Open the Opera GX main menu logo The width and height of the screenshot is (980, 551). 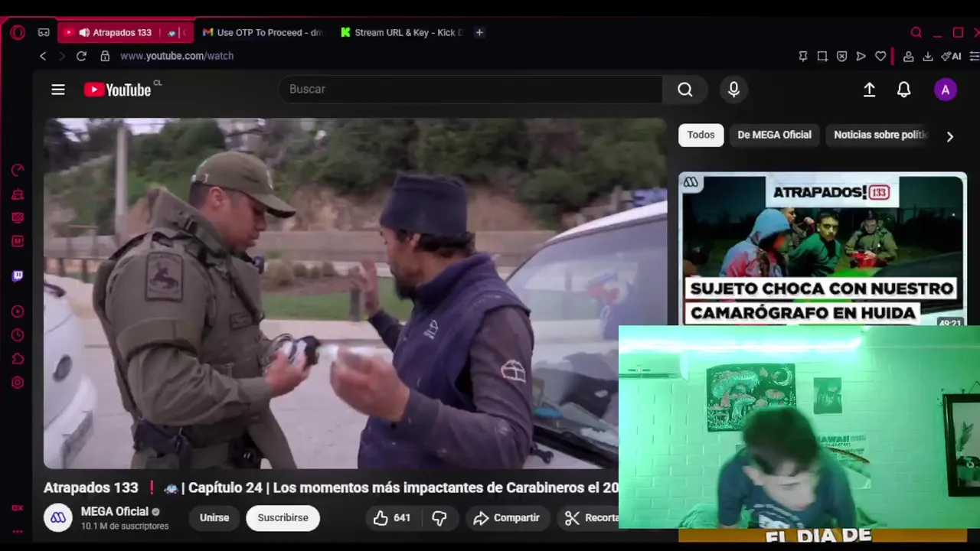click(x=18, y=32)
